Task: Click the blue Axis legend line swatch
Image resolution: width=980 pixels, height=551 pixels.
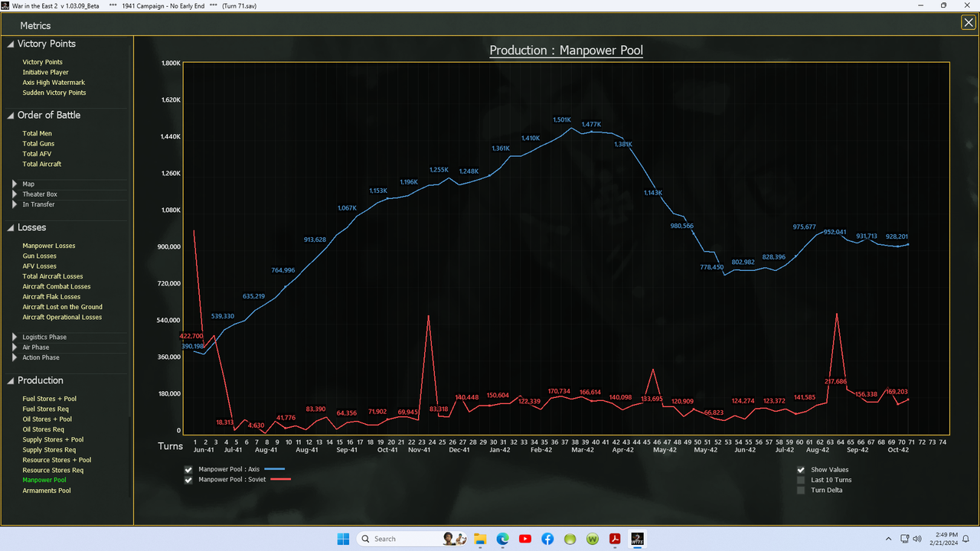Action: click(x=274, y=468)
